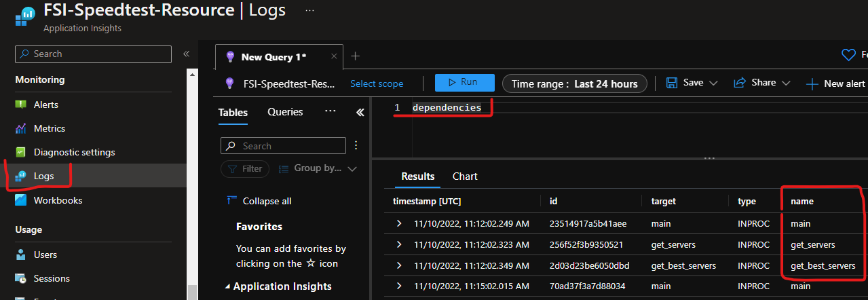Click the Favorites heading

coord(259,226)
